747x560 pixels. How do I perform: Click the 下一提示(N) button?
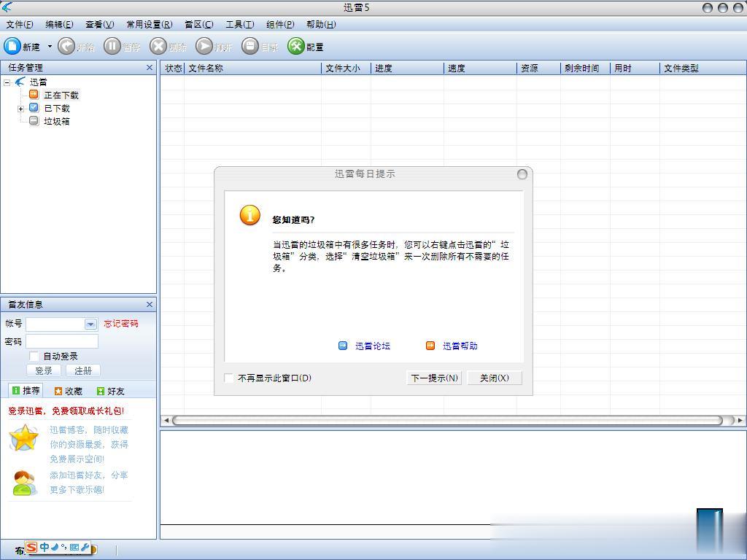point(434,378)
